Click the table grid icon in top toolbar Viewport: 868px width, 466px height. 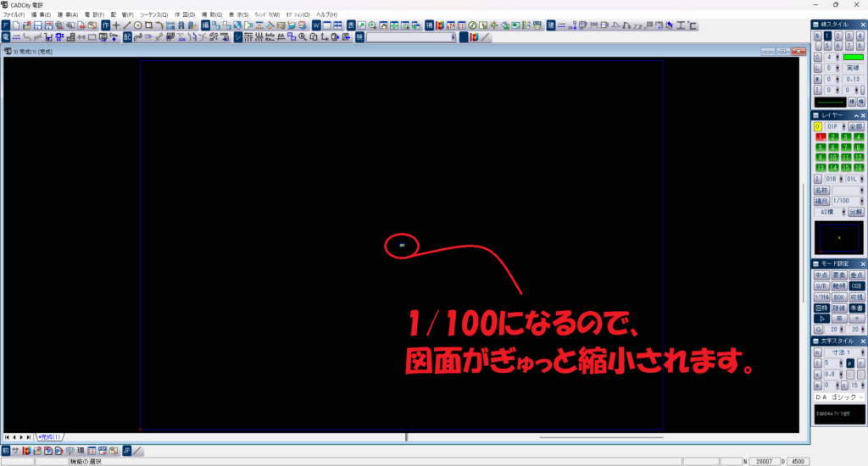[462, 25]
